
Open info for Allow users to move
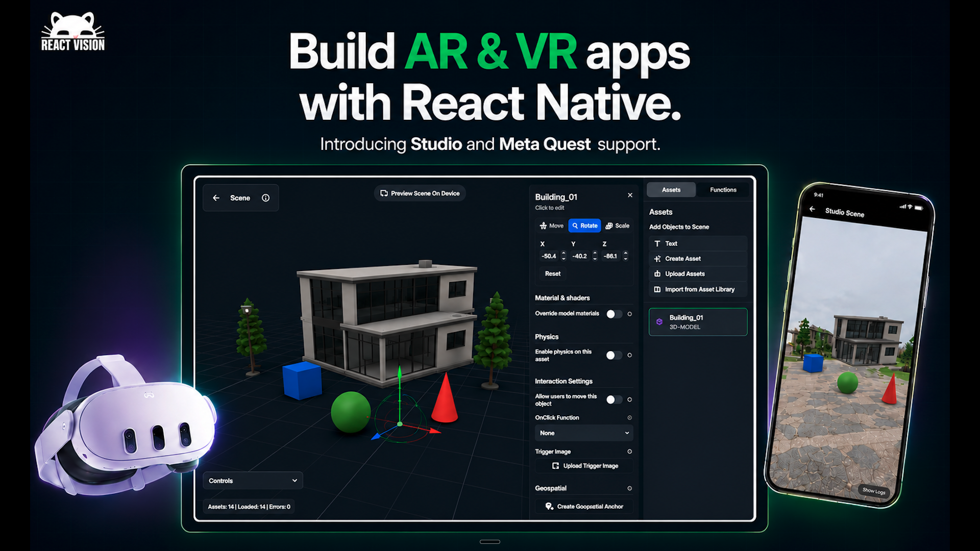coord(630,399)
